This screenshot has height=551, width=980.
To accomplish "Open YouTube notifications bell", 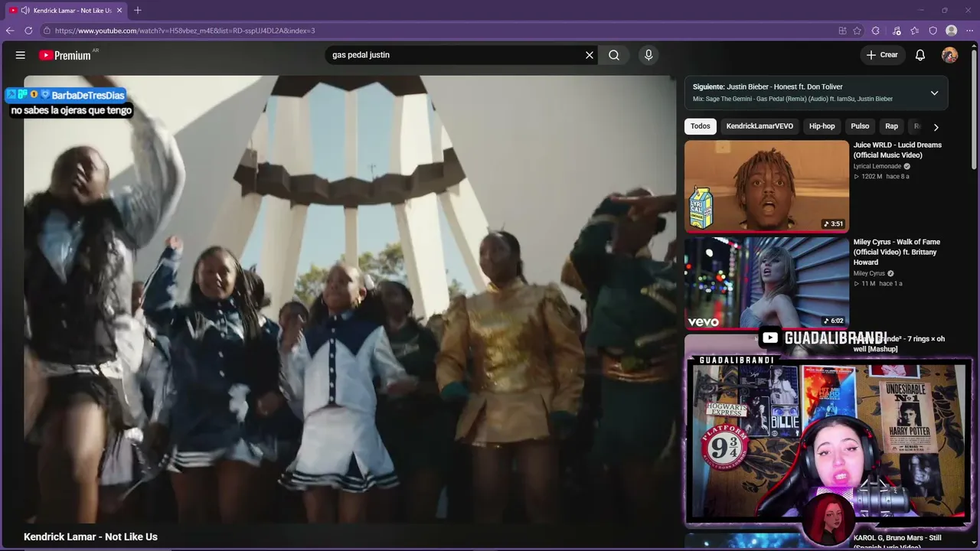I will tap(920, 55).
